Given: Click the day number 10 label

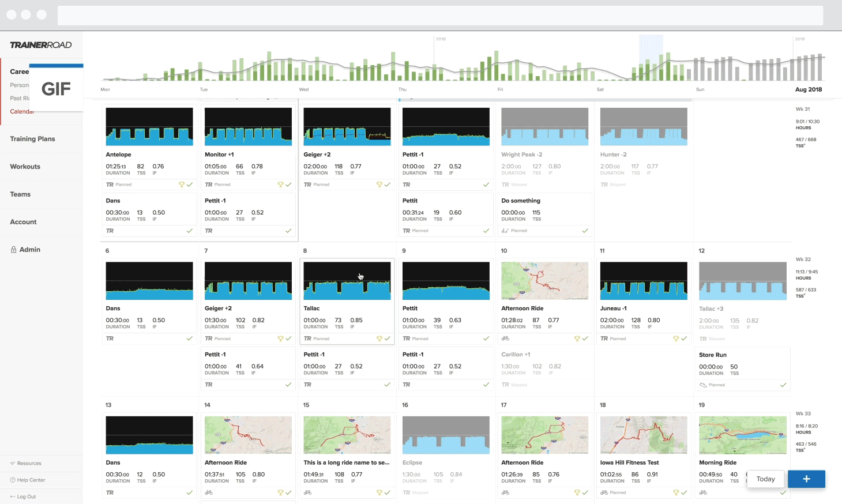Looking at the screenshot, I should (504, 251).
